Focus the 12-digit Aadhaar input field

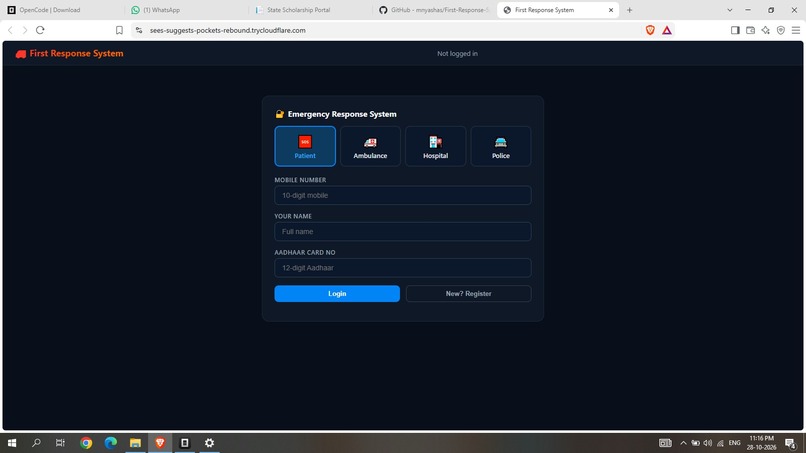(402, 268)
